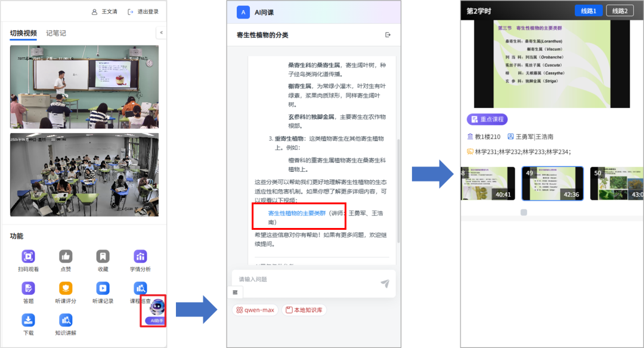Open the 答题 quiz icon
The width and height of the screenshot is (644, 348).
[x=28, y=289]
